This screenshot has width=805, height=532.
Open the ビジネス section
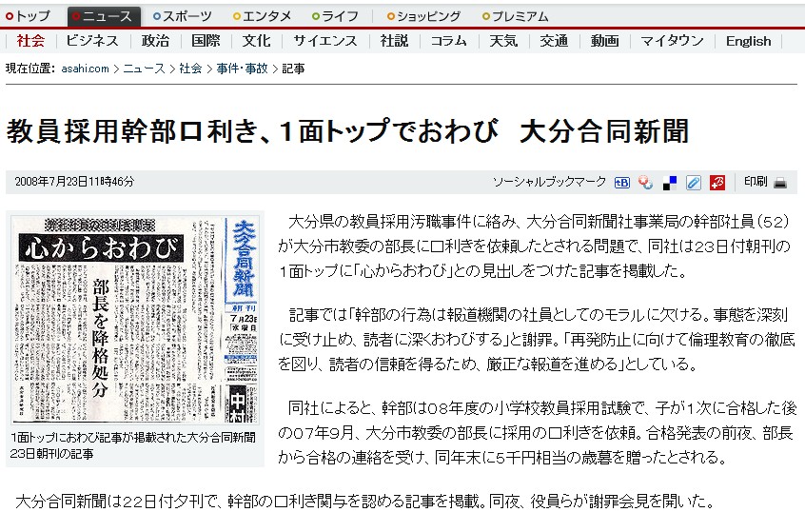point(92,41)
